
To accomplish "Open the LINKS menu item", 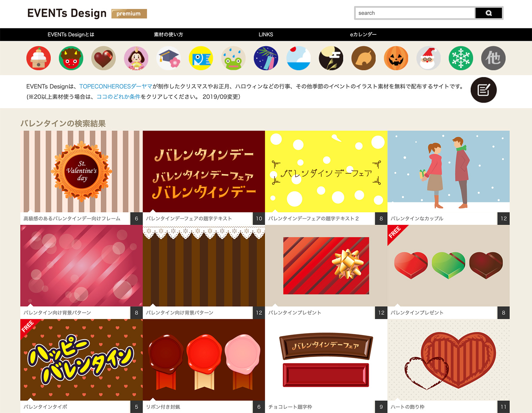I will pyautogui.click(x=266, y=34).
